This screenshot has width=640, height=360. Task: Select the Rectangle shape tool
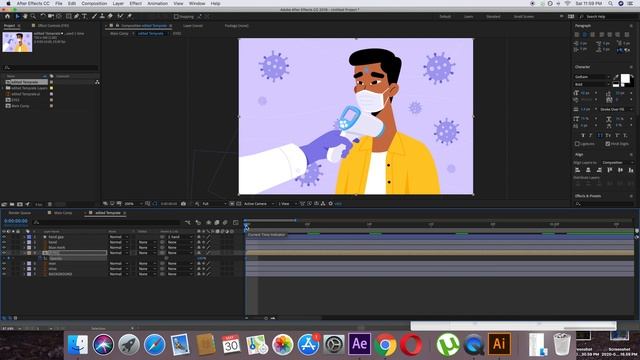pos(69,16)
